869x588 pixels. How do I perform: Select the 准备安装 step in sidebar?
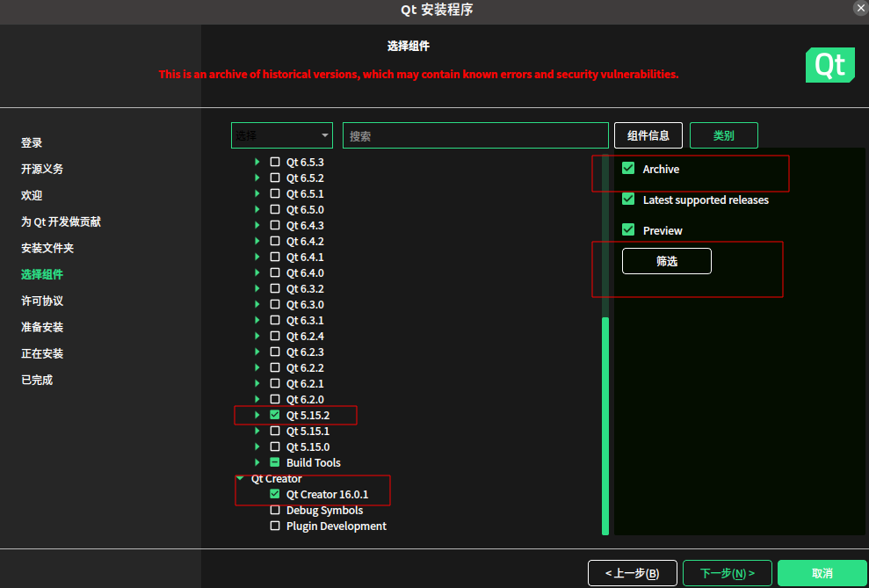42,327
